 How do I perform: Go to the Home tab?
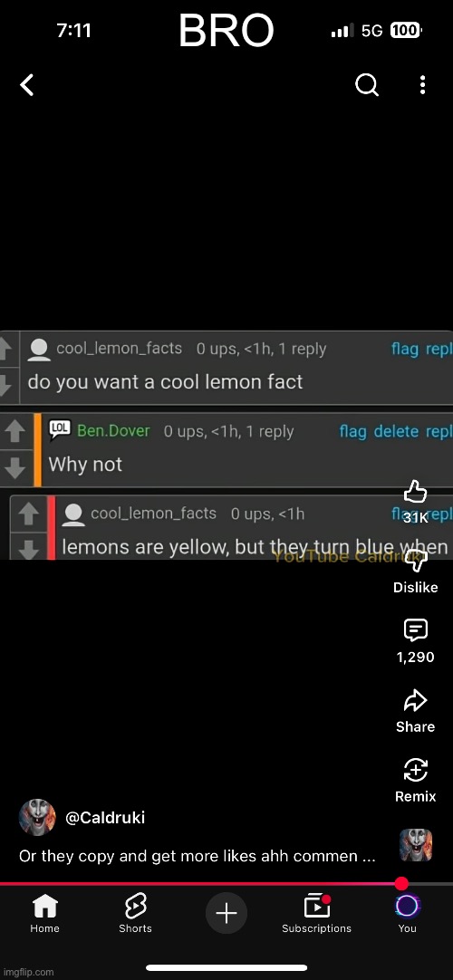click(x=44, y=913)
